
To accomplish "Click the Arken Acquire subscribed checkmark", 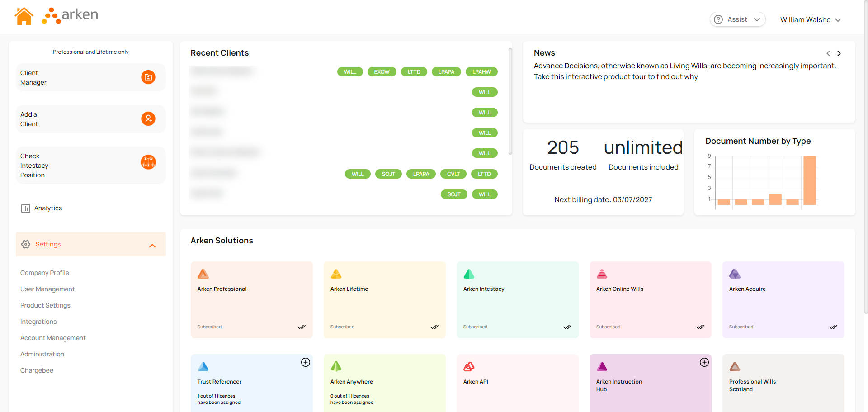I will click(x=833, y=327).
